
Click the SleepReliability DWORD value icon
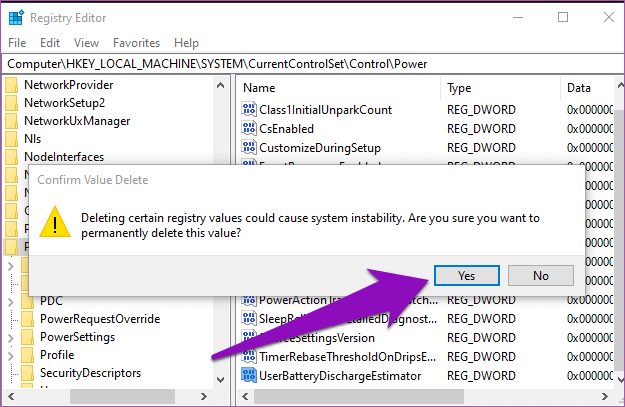pos(249,318)
